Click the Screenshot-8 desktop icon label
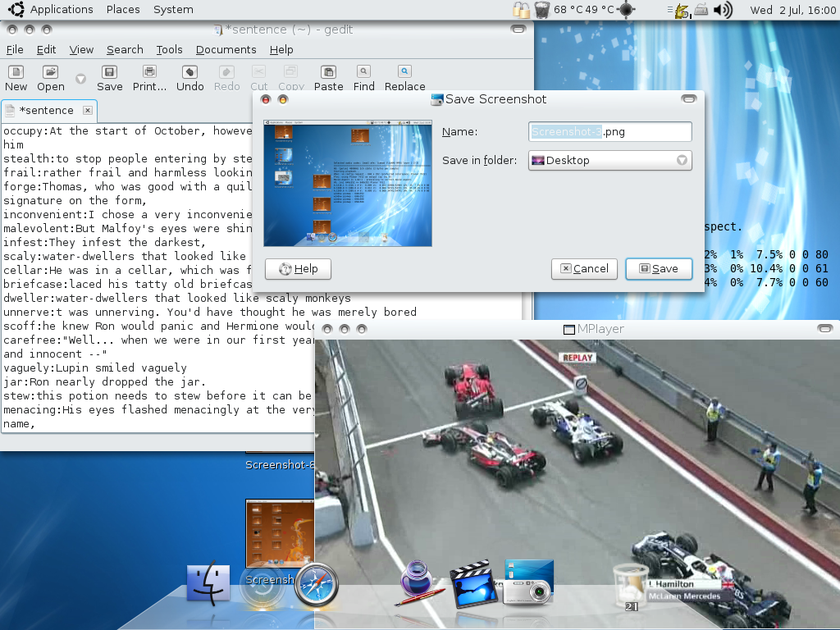Screen dimensions: 840x630 coord(280,465)
